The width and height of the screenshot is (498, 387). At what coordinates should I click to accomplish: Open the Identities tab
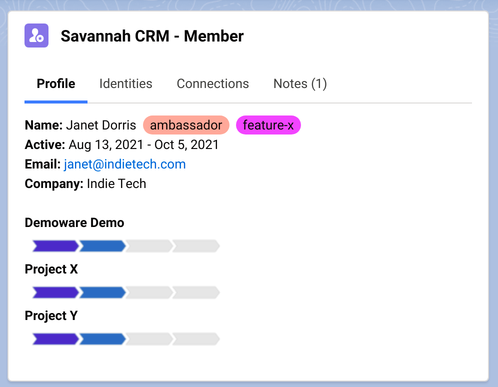click(x=126, y=84)
